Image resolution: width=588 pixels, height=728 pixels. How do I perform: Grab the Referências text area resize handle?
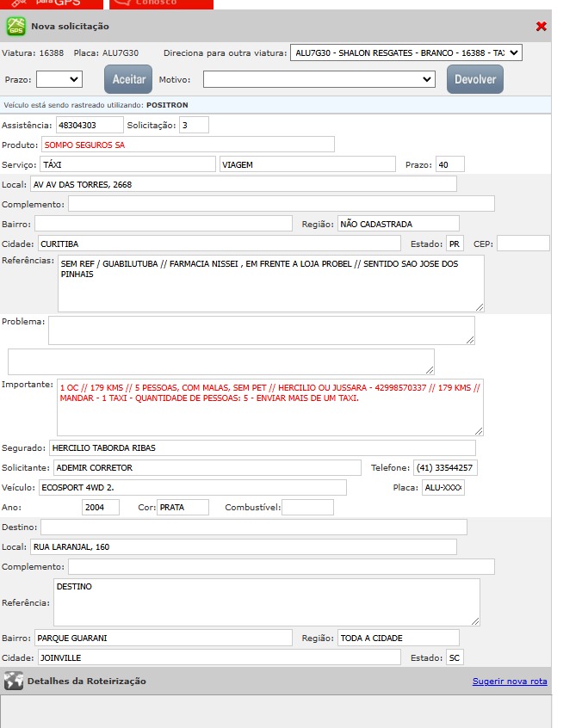tap(480, 307)
